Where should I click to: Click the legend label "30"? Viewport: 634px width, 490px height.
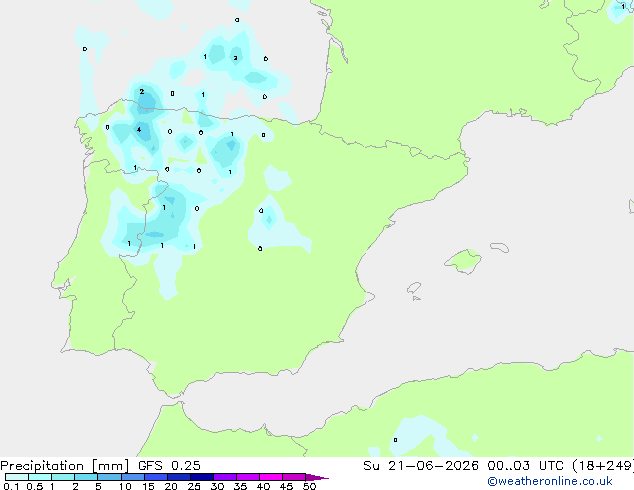(x=217, y=486)
